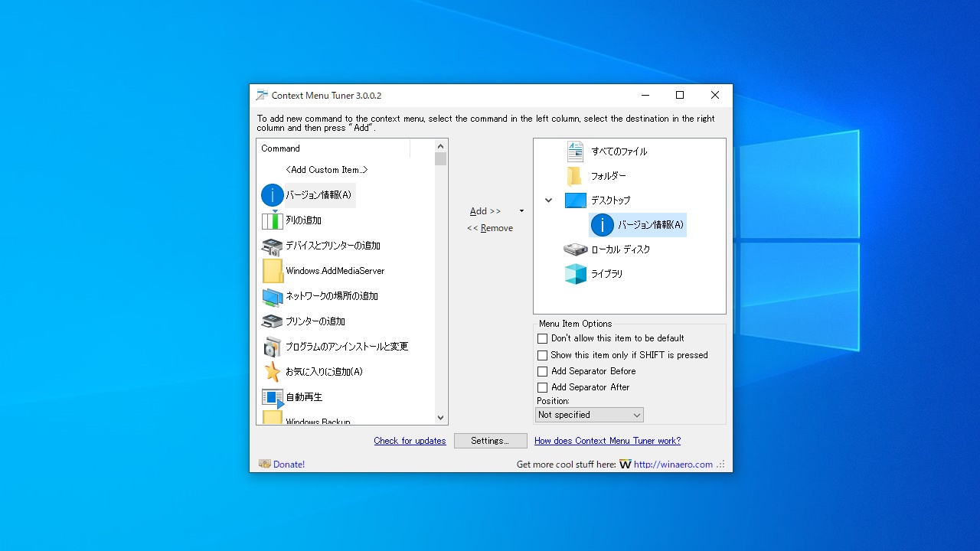
Task: Click the green column icon for 列の追加
Action: click(x=273, y=220)
